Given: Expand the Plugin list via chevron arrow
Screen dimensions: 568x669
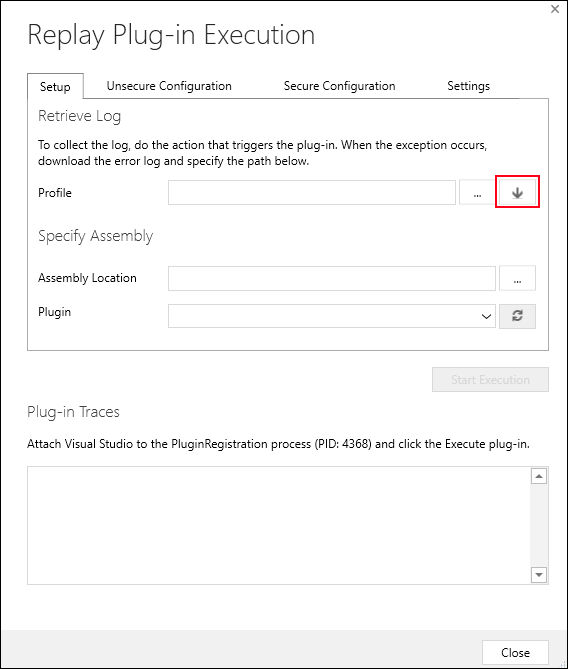Looking at the screenshot, I should tap(486, 317).
